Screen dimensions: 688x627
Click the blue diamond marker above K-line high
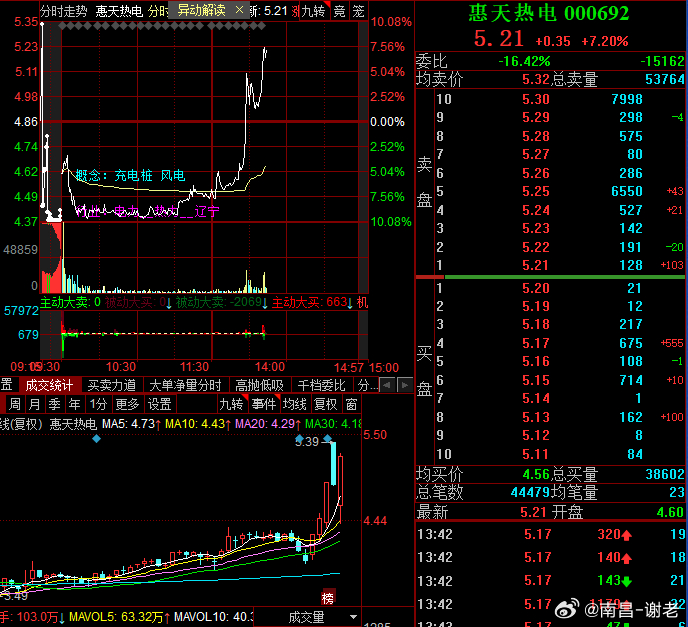(x=327, y=438)
